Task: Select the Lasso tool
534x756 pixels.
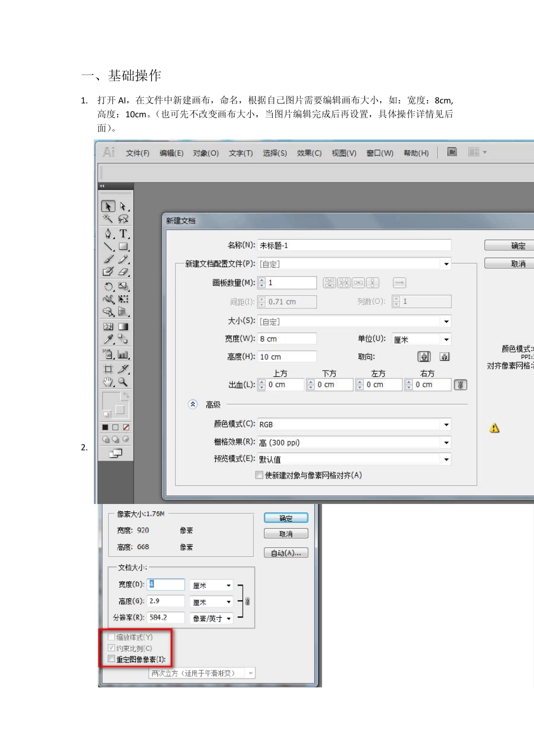Action: [123, 219]
